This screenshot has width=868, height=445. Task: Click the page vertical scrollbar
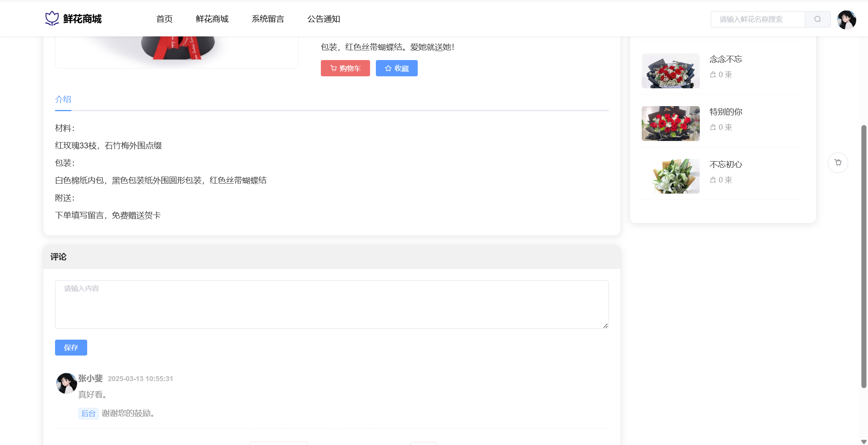pos(864,256)
